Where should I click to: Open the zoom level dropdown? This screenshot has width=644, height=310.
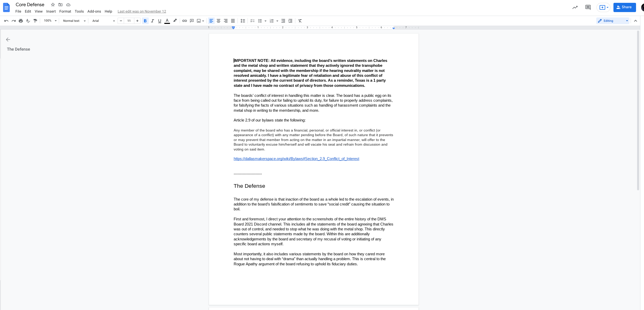50,21
